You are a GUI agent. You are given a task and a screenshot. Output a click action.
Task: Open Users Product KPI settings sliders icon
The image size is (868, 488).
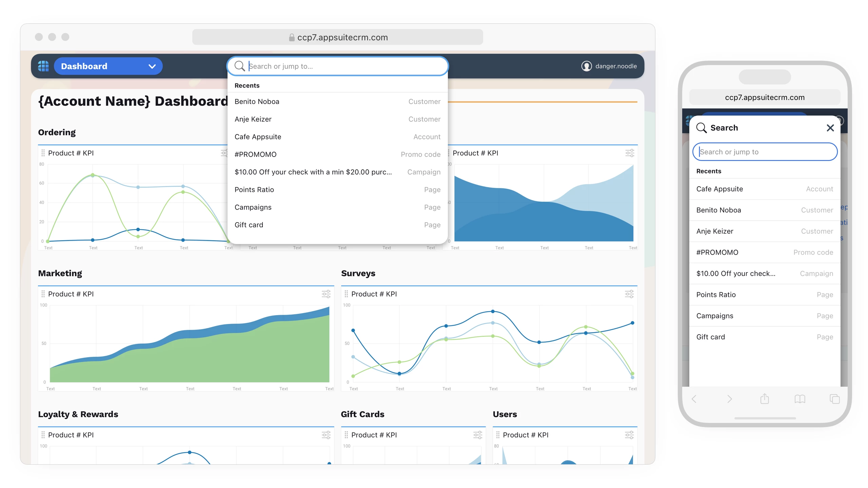point(629,435)
